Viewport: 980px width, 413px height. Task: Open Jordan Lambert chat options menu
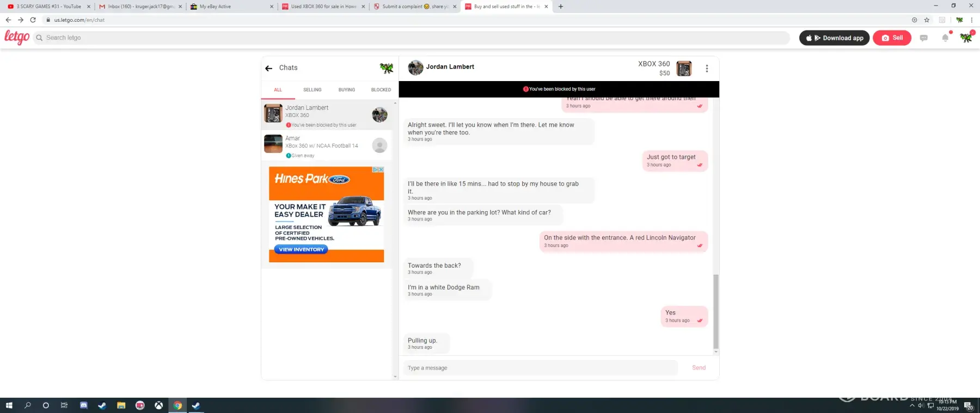707,69
